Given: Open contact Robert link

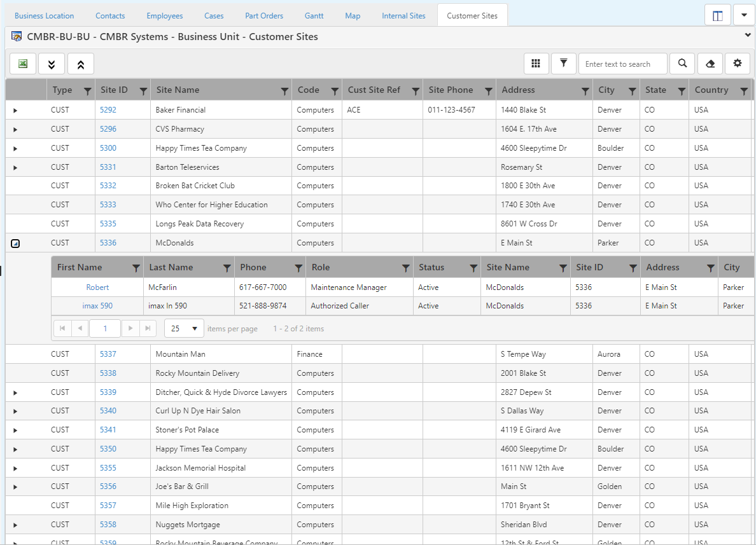Looking at the screenshot, I should click(97, 287).
